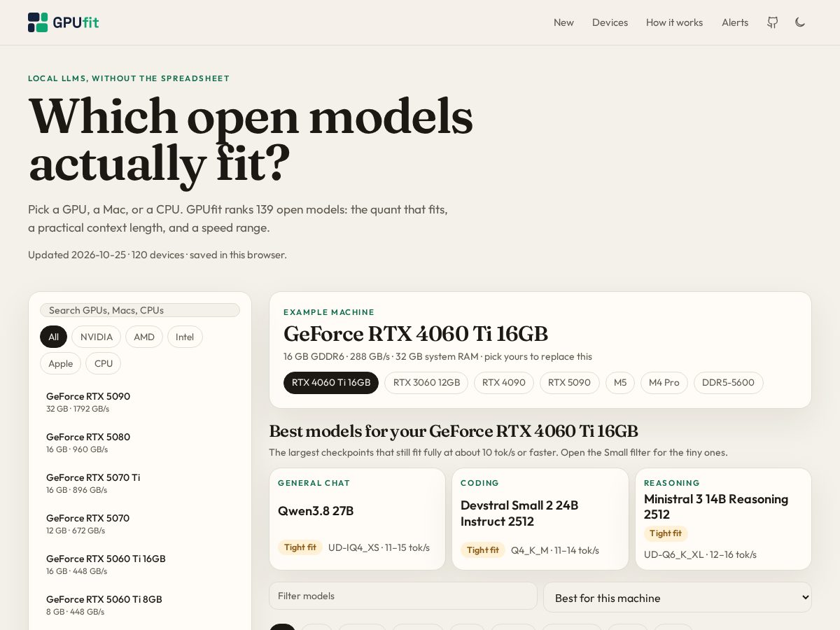Filter devices by Apple
Image resolution: width=840 pixels, height=630 pixels.
(x=60, y=363)
